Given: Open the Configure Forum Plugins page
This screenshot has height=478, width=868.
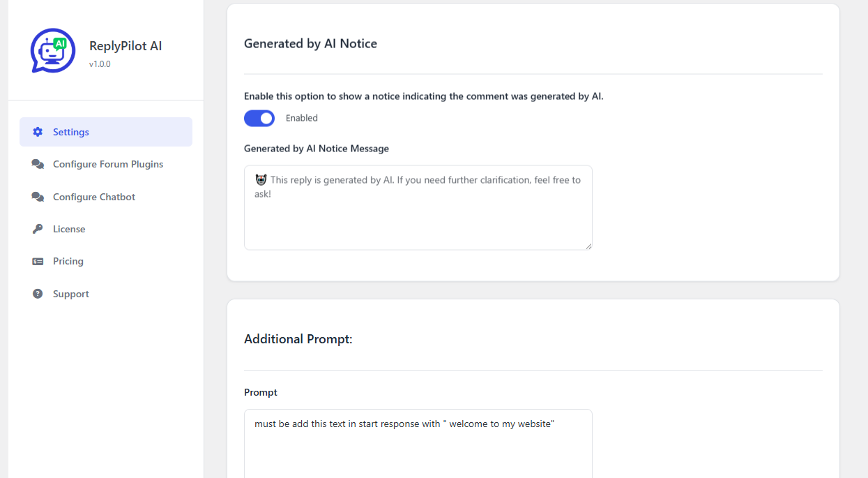Looking at the screenshot, I should [108, 164].
